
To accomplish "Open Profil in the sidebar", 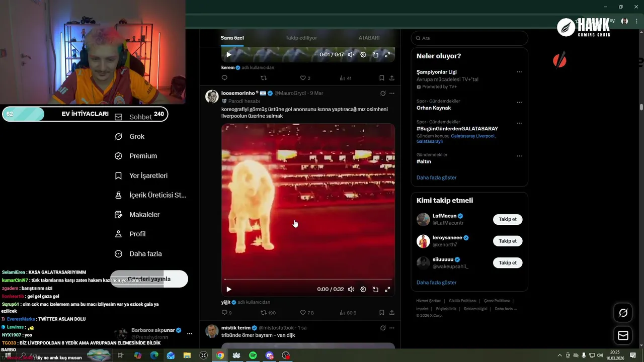I will (x=130, y=234).
